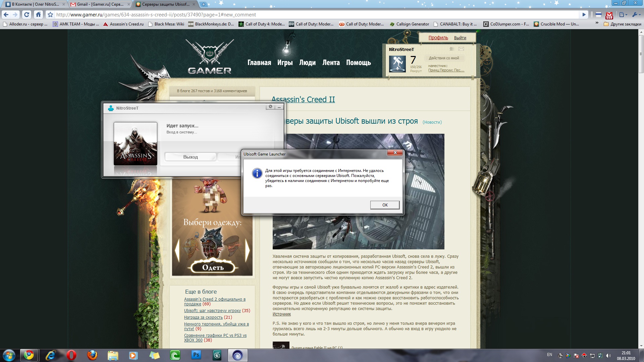
Task: Open the browser home page icon
Action: click(x=38, y=15)
